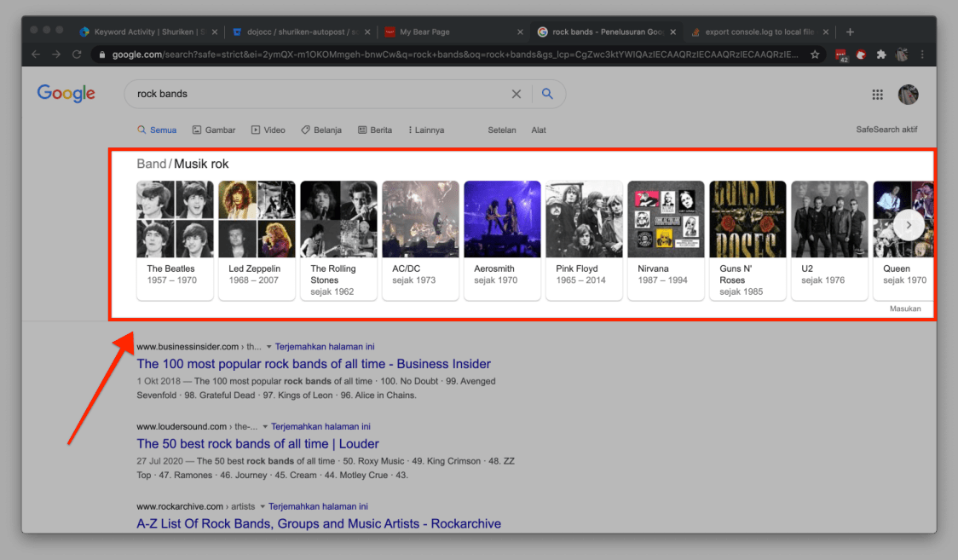This screenshot has height=560, width=958.
Task: Open The Beatles band card
Action: tap(175, 240)
